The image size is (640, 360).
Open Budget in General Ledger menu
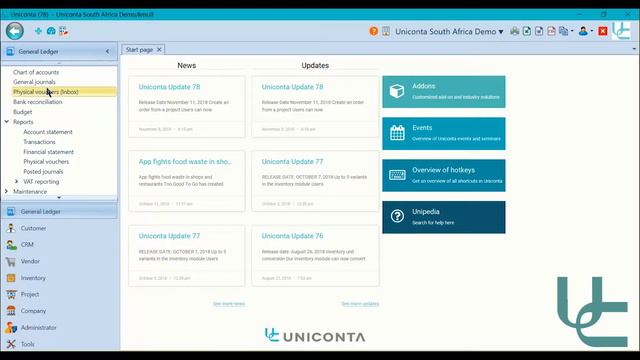coord(22,112)
